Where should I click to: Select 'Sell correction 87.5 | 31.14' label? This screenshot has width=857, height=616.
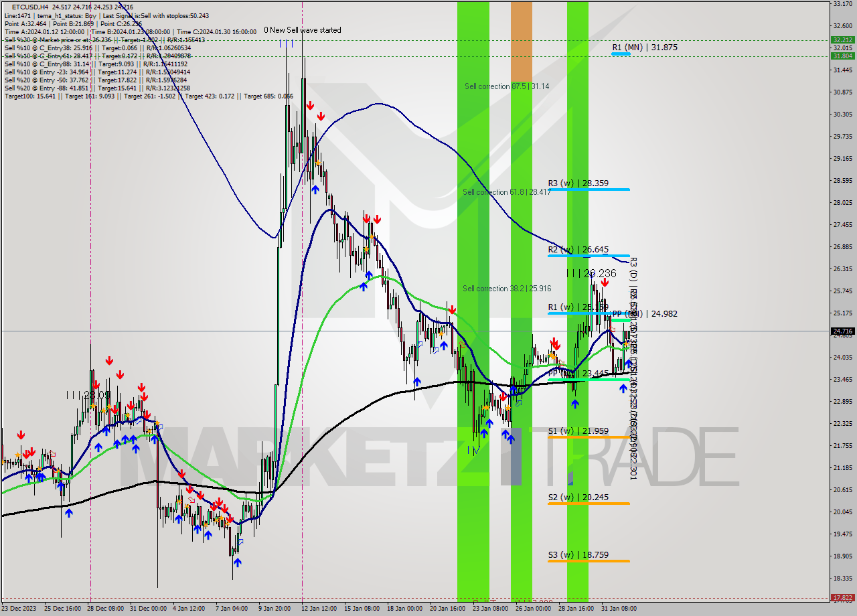pyautogui.click(x=507, y=86)
